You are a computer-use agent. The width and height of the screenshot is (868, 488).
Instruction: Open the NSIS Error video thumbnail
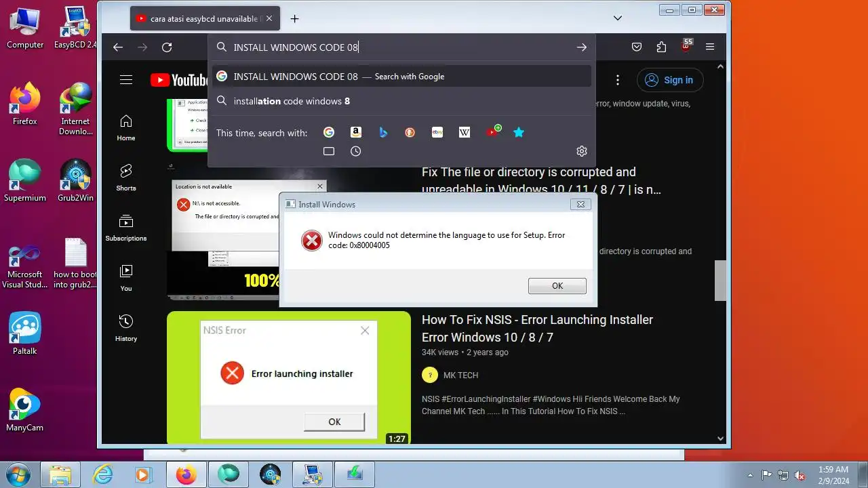click(289, 378)
